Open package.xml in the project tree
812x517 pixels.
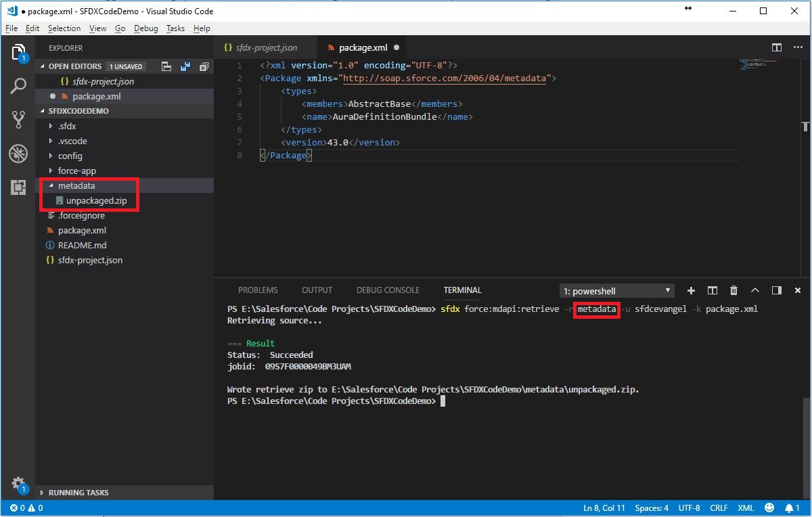(x=125, y=230)
